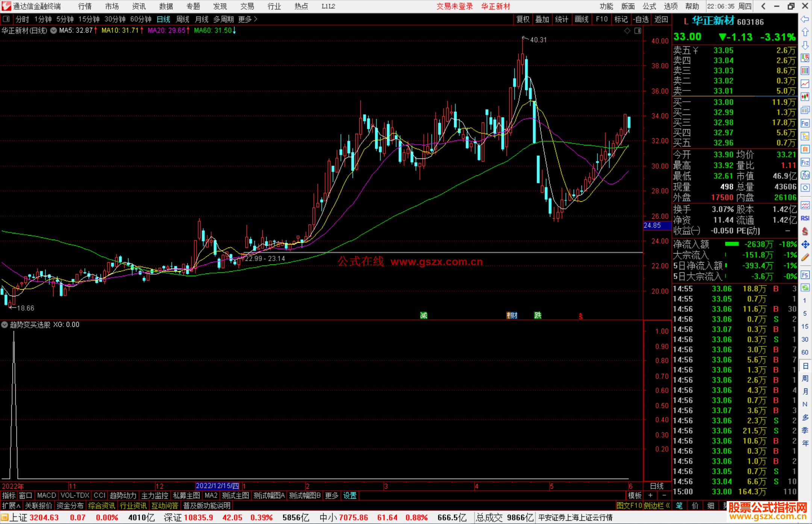The image size is (812, 524).
Task: Open the formula f(x) sidebar icon
Action: point(805,175)
